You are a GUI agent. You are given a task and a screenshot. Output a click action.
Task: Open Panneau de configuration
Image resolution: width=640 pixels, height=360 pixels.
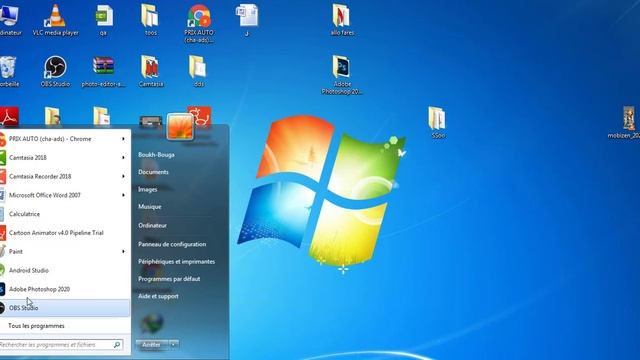point(172,244)
